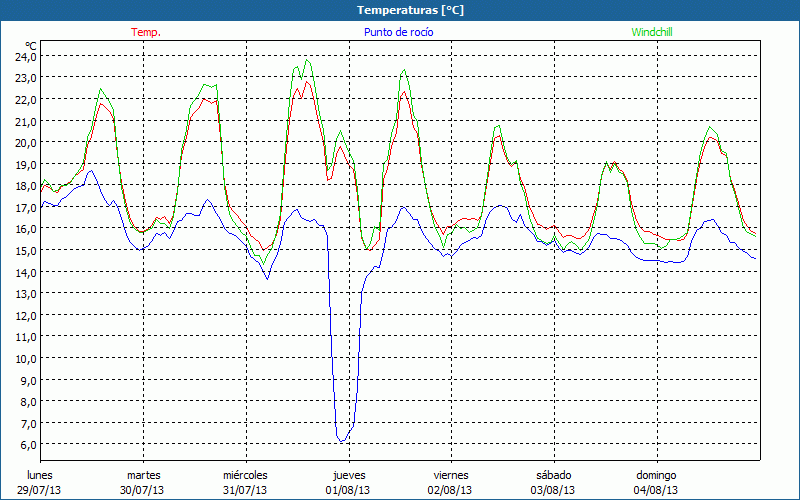Image resolution: width=800 pixels, height=500 pixels.
Task: Click the 10,0 y-axis tick label
Action: click(26, 358)
